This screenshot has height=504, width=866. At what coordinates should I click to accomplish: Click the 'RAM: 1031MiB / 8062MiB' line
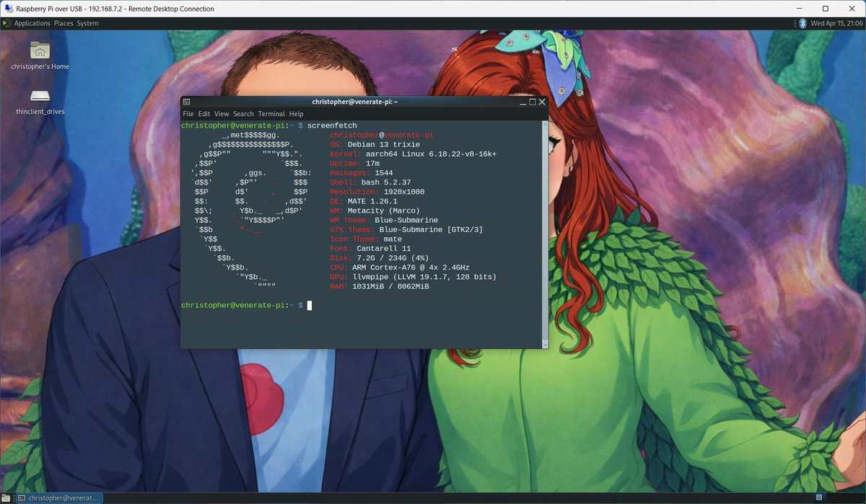click(379, 286)
